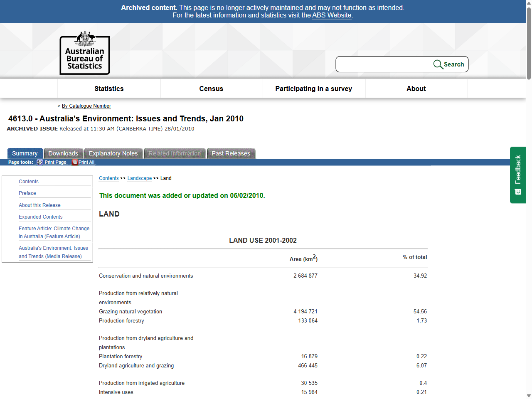This screenshot has width=532, height=399.
Task: Click the value 30 535
Action: coord(310,383)
